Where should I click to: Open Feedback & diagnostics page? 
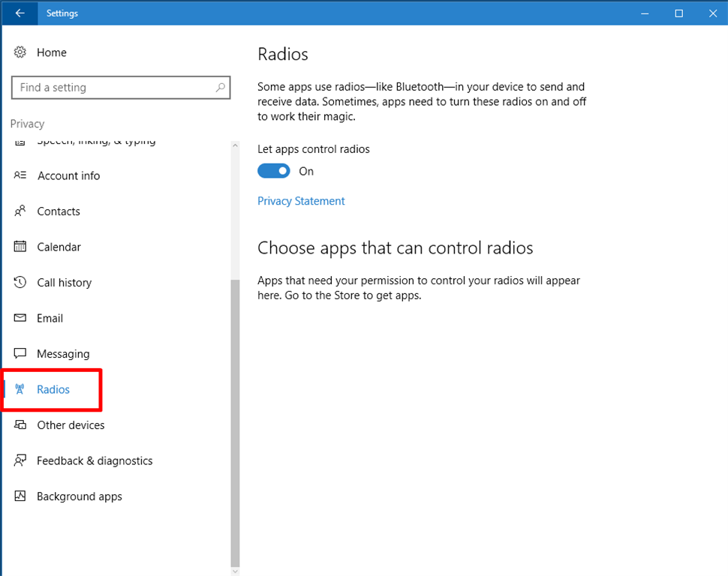(95, 461)
